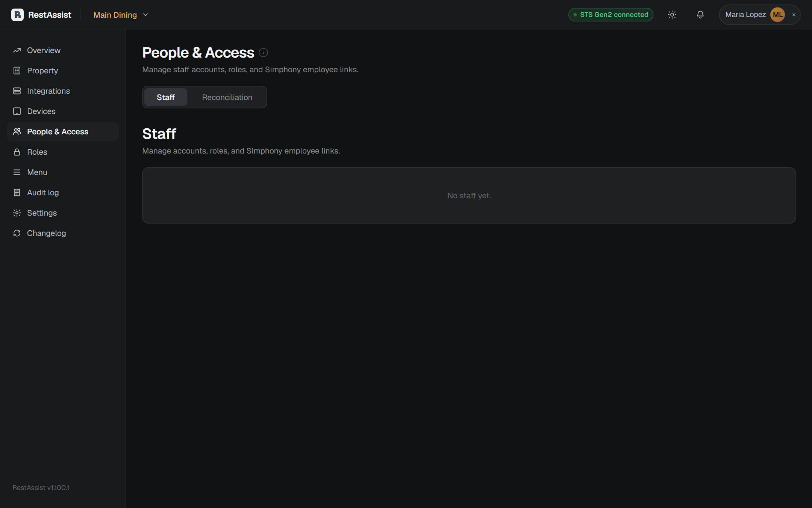Switch to the Reconciliation tab
This screenshot has height=508, width=812.
point(227,97)
